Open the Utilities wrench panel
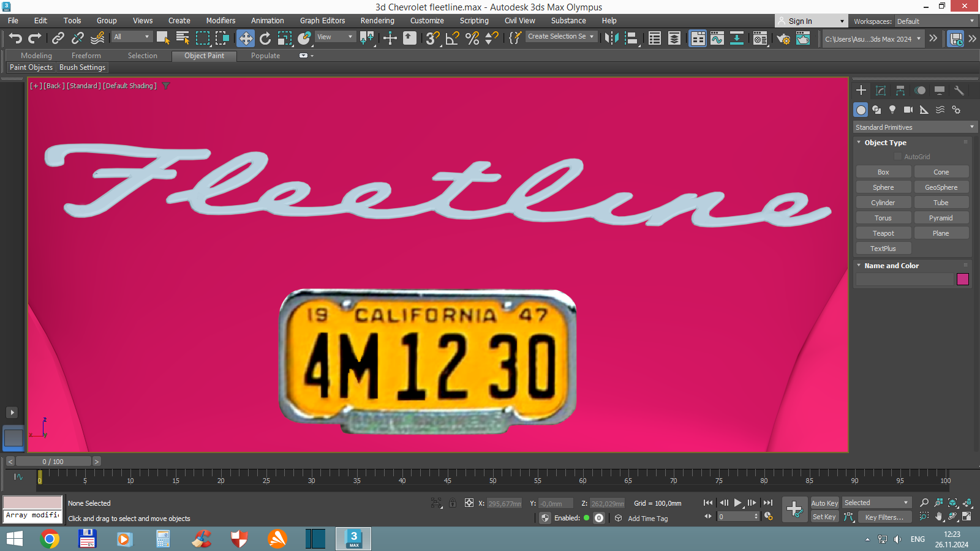Screen dimensions: 980x551 coord(959,91)
